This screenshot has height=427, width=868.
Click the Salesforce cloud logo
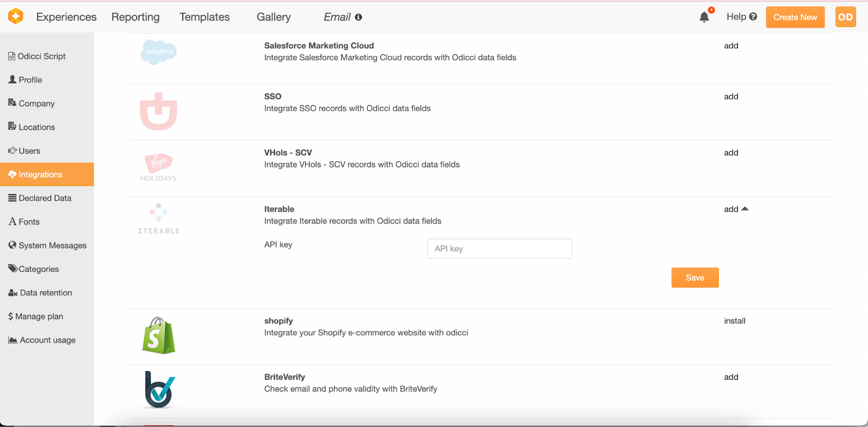tap(158, 52)
